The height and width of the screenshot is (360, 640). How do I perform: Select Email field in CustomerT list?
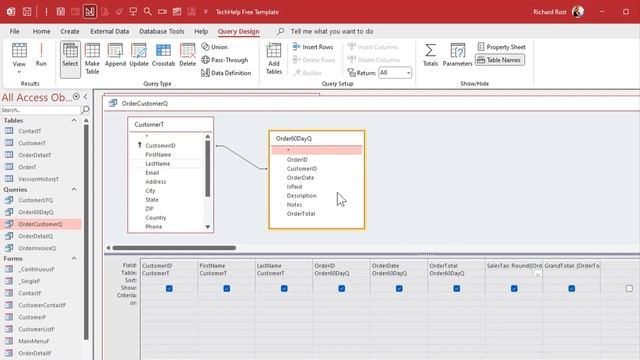(152, 173)
